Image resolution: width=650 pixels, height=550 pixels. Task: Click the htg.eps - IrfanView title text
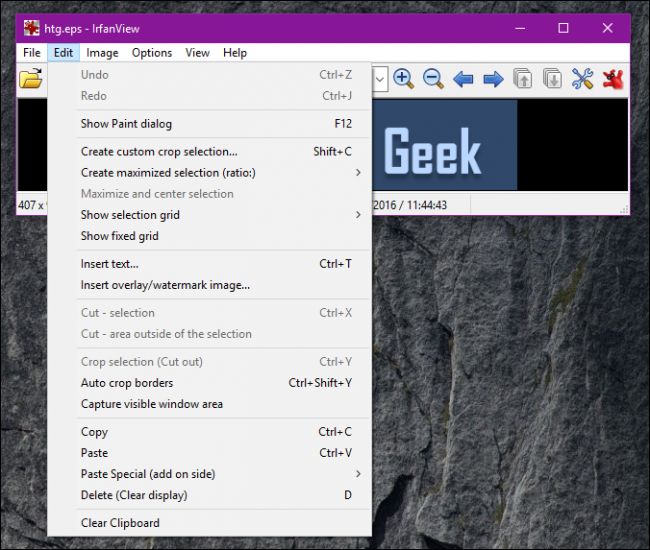pos(92,29)
